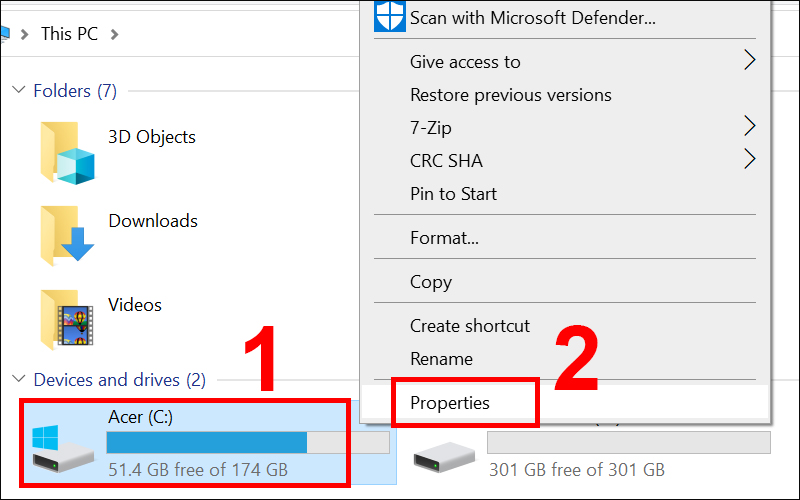Collapse the Folders (7) section
The height and width of the screenshot is (500, 800).
coord(18,91)
